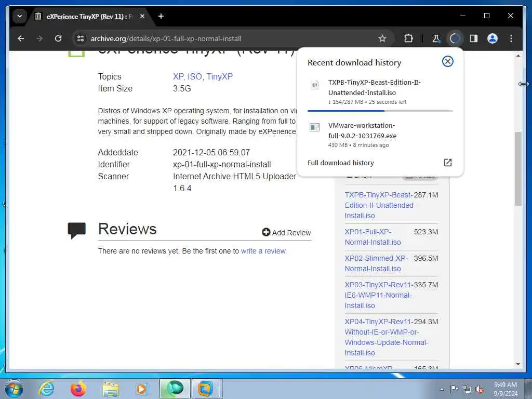Download XP01-Full-XP-Normal-Install.iso link
The height and width of the screenshot is (399, 532).
pos(373,237)
